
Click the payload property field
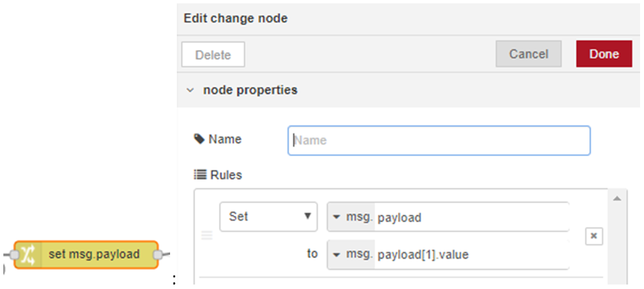472,217
